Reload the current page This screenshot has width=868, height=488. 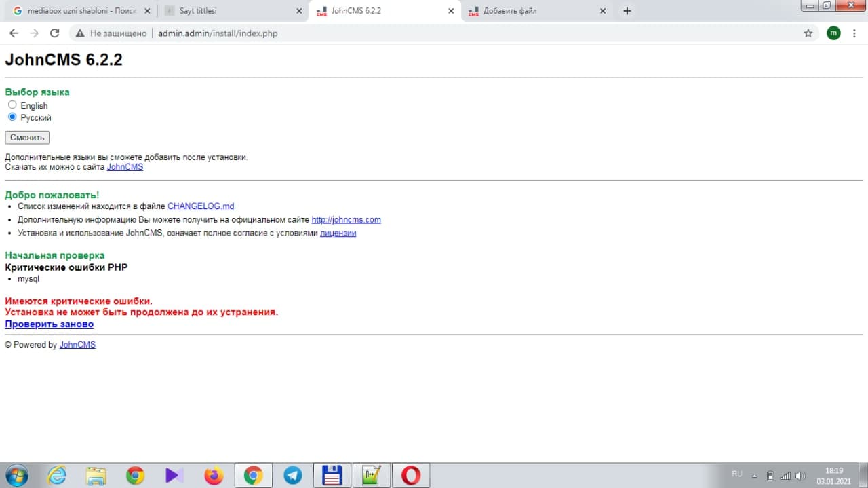[55, 33]
